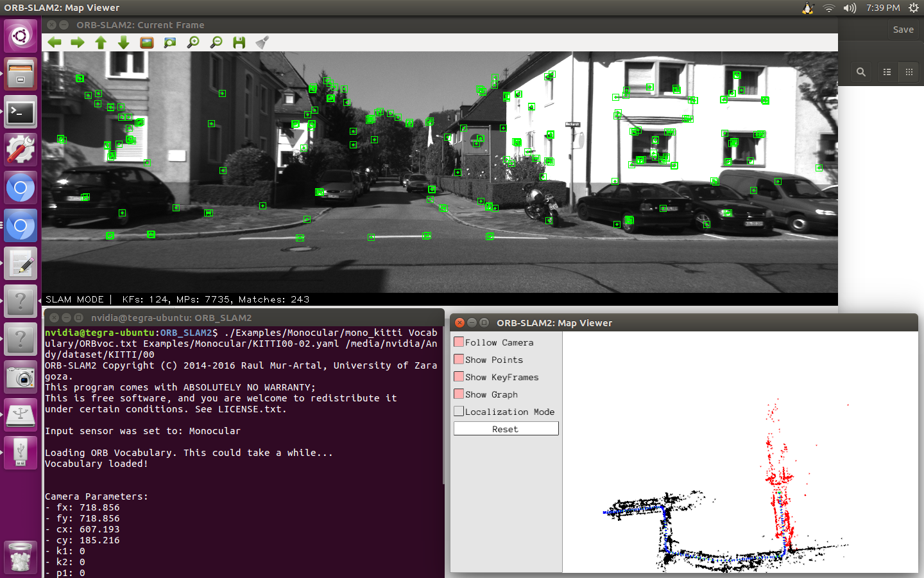Viewport: 924px width, 578px height.
Task: Toggle the Show KeyFrames checkbox
Action: [x=459, y=376]
